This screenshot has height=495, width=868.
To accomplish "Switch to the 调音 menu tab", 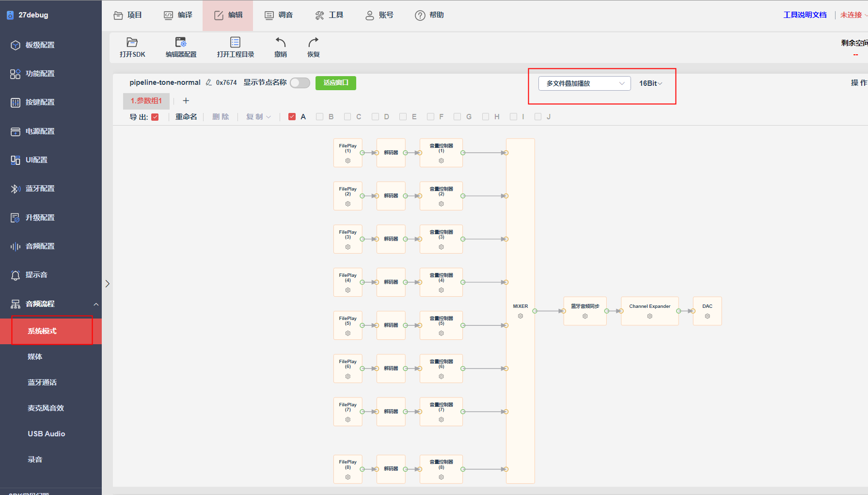I will pyautogui.click(x=279, y=15).
